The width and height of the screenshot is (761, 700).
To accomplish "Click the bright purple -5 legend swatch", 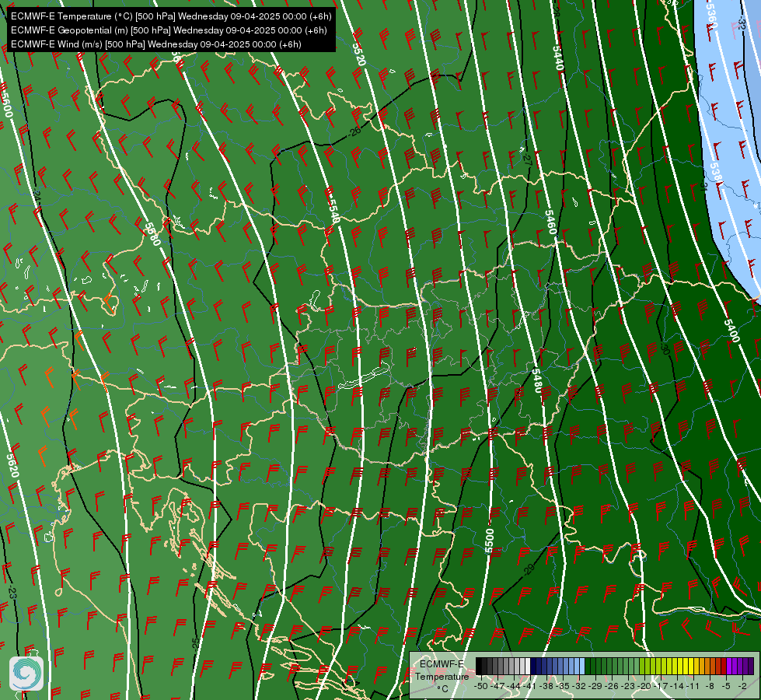I will pos(729,666).
